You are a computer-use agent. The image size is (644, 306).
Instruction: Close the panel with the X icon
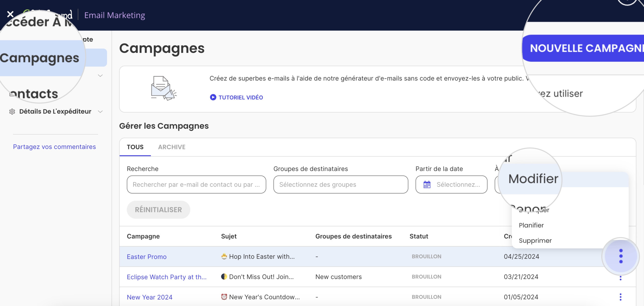pos(10,14)
